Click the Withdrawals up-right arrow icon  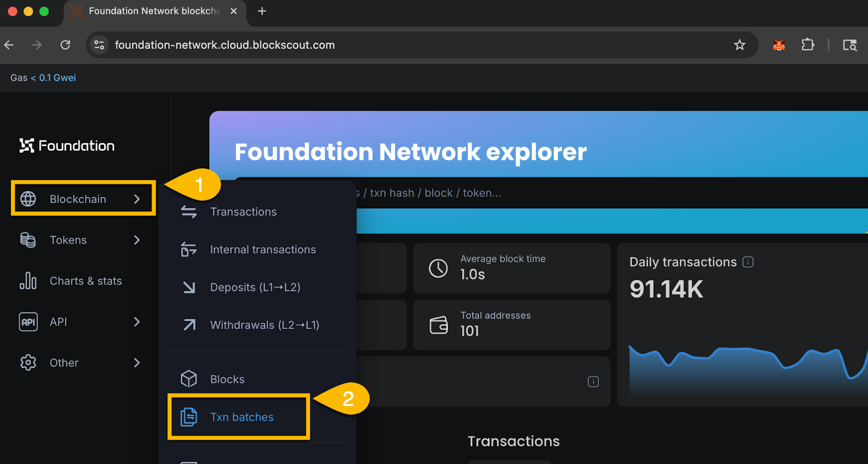pyautogui.click(x=189, y=325)
